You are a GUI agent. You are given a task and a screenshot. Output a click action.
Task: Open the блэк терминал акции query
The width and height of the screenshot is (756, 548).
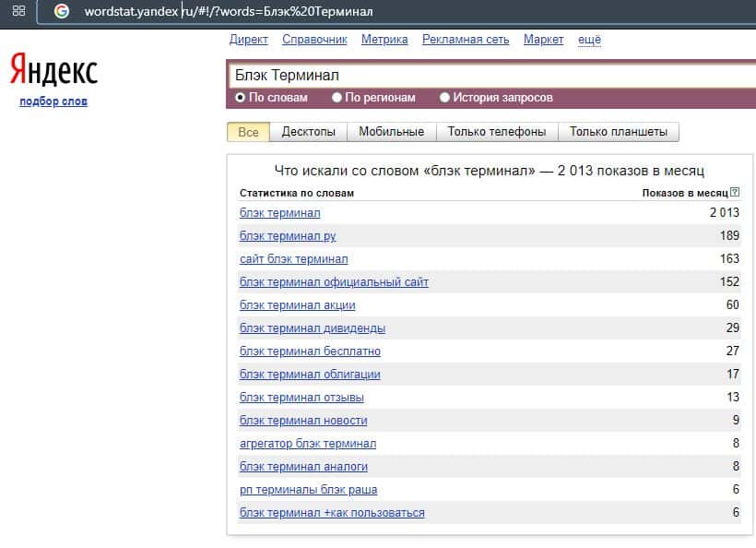coord(297,305)
